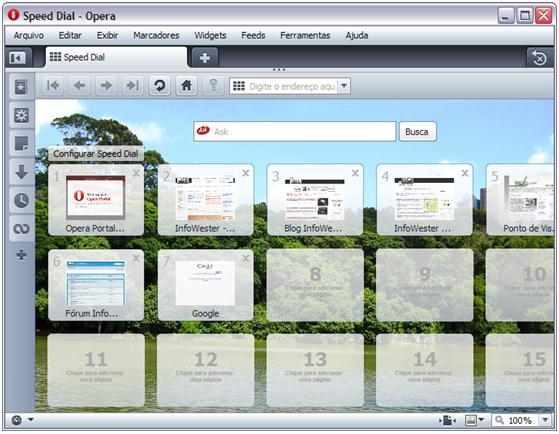Open the Feeds menu
559x434 pixels.
[x=253, y=35]
